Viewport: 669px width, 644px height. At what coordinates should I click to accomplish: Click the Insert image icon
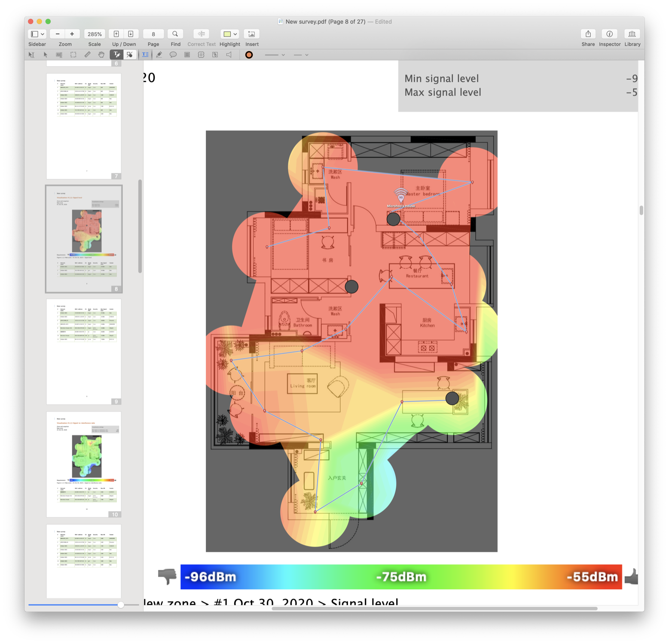tap(251, 34)
